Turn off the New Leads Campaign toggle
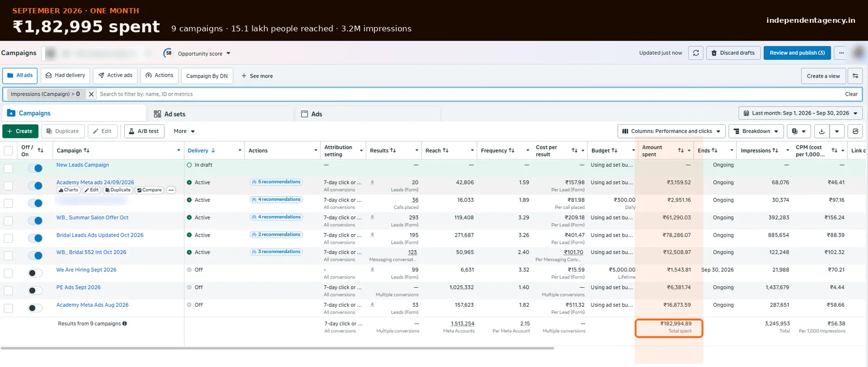Image resolution: width=868 pixels, height=367 pixels. [x=35, y=168]
